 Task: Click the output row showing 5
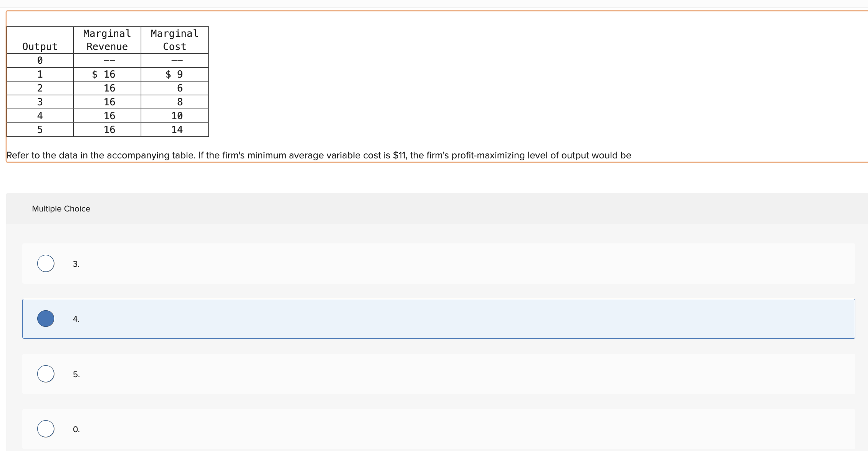(40, 130)
